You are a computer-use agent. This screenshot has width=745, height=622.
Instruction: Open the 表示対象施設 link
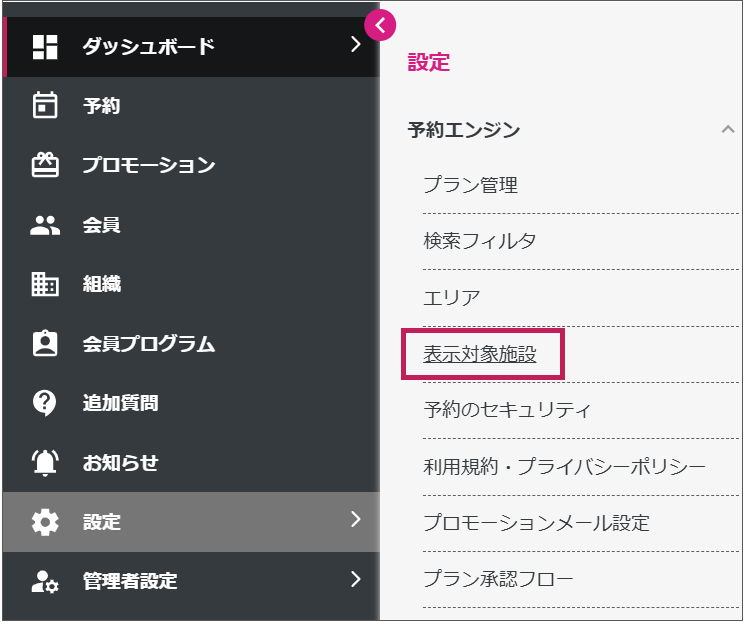tap(480, 354)
